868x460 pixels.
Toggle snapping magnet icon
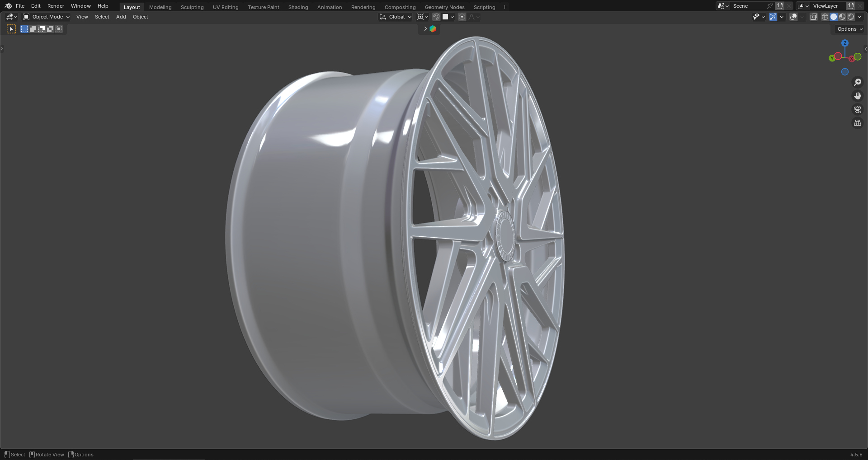(x=436, y=17)
